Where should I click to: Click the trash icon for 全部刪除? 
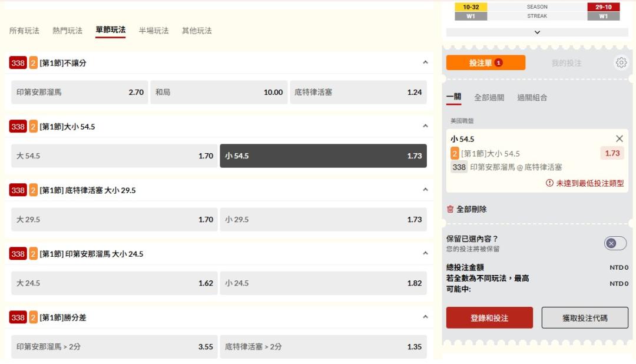450,209
